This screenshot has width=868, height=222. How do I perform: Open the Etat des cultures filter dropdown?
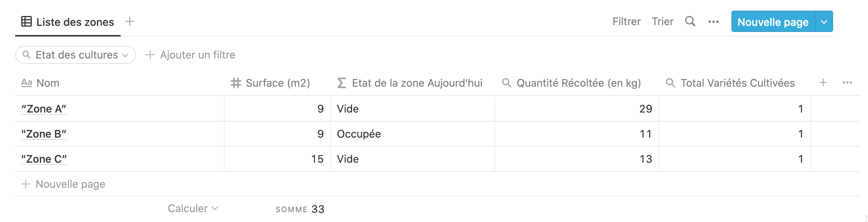(x=75, y=55)
